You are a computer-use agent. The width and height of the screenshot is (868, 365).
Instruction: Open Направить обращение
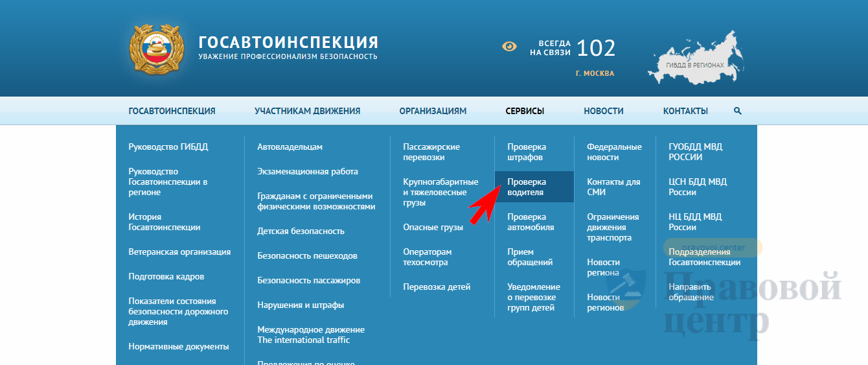691,292
